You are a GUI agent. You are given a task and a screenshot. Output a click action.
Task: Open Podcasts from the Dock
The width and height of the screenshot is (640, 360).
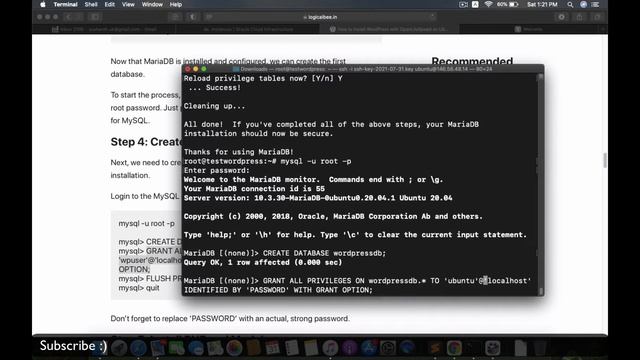pyautogui.click(x=349, y=348)
